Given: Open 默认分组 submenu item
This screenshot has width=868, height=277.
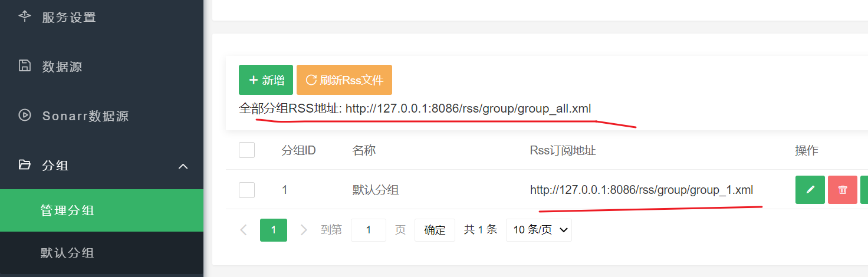Looking at the screenshot, I should (101, 253).
